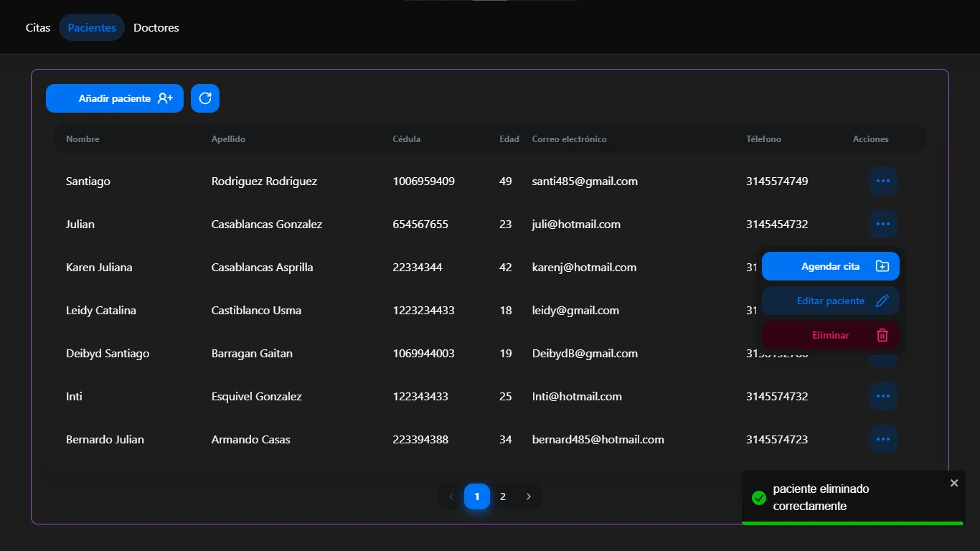Click email bernard485@hotmail.com

pos(598,439)
